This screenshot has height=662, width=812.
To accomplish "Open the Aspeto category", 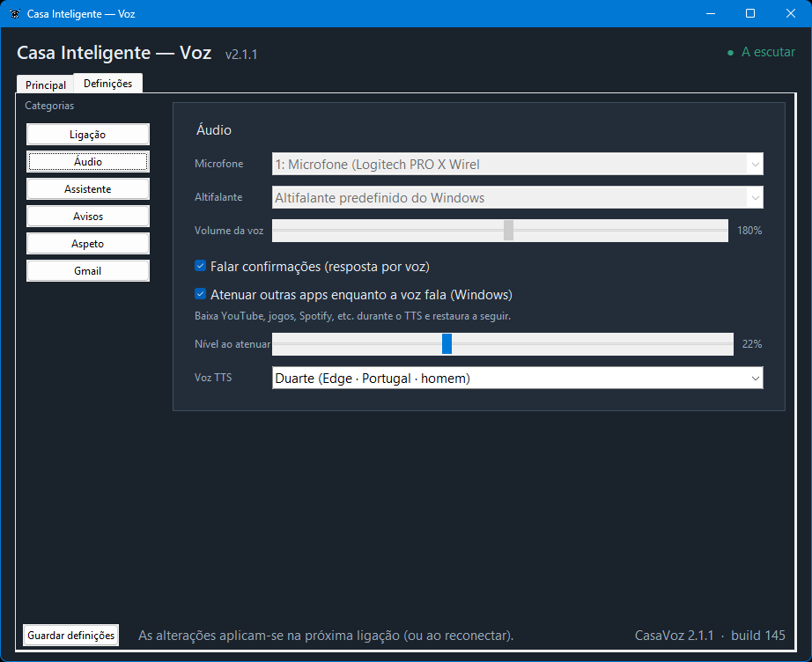I will (x=88, y=244).
